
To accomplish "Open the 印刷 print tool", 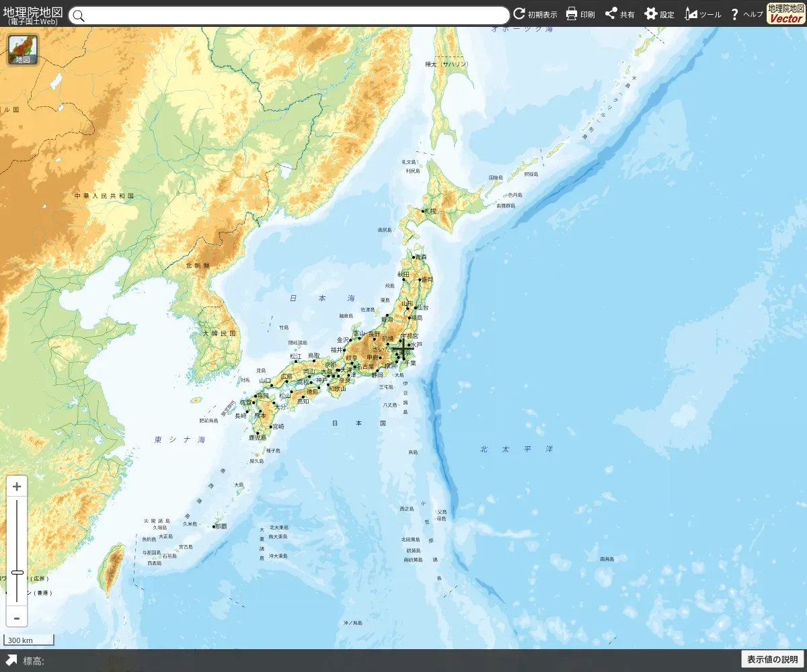I will pyautogui.click(x=580, y=14).
